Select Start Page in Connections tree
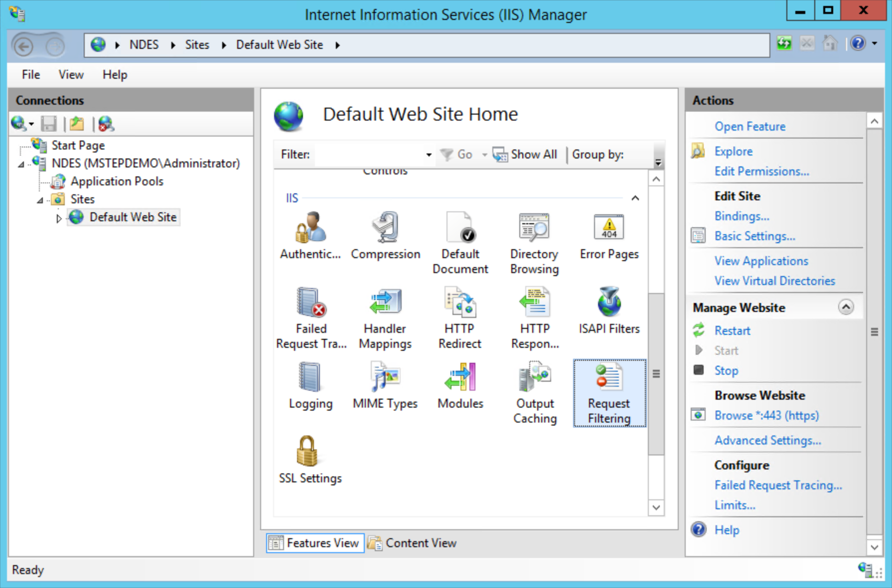 click(x=78, y=146)
